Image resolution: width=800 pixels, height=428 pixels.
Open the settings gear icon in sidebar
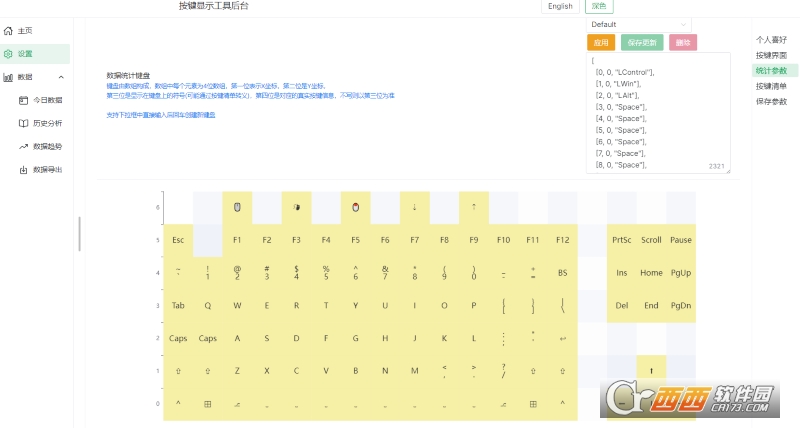[x=8, y=54]
